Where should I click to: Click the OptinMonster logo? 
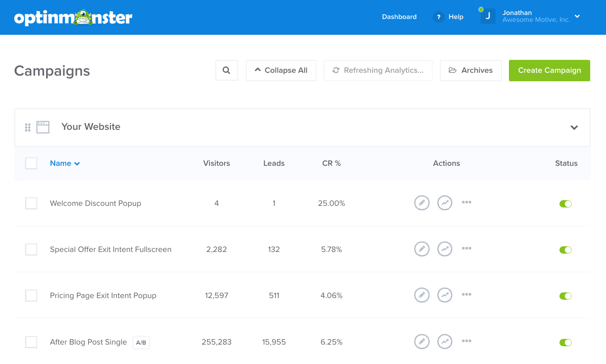pos(73,17)
